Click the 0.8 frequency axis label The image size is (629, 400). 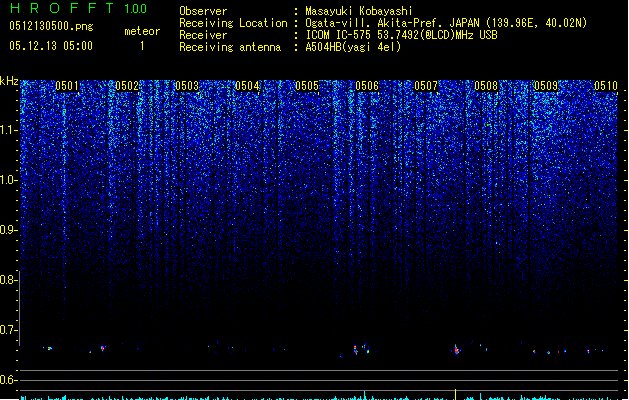coord(8,280)
